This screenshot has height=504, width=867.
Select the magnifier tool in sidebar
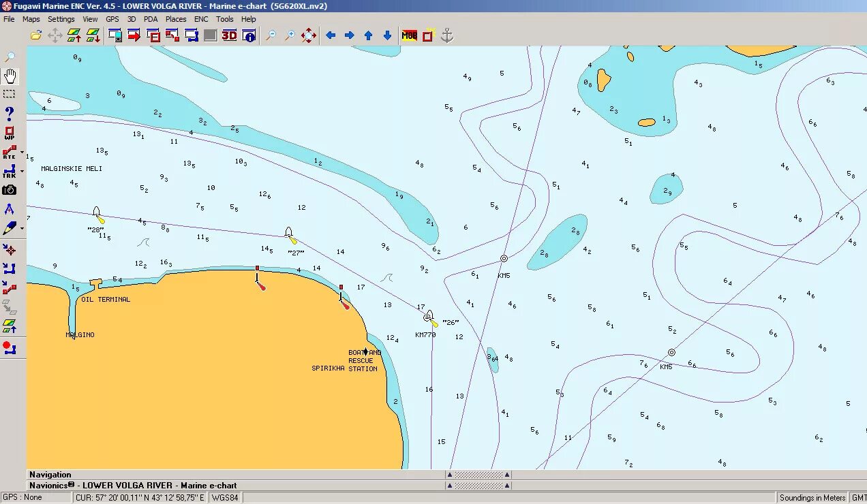10,57
